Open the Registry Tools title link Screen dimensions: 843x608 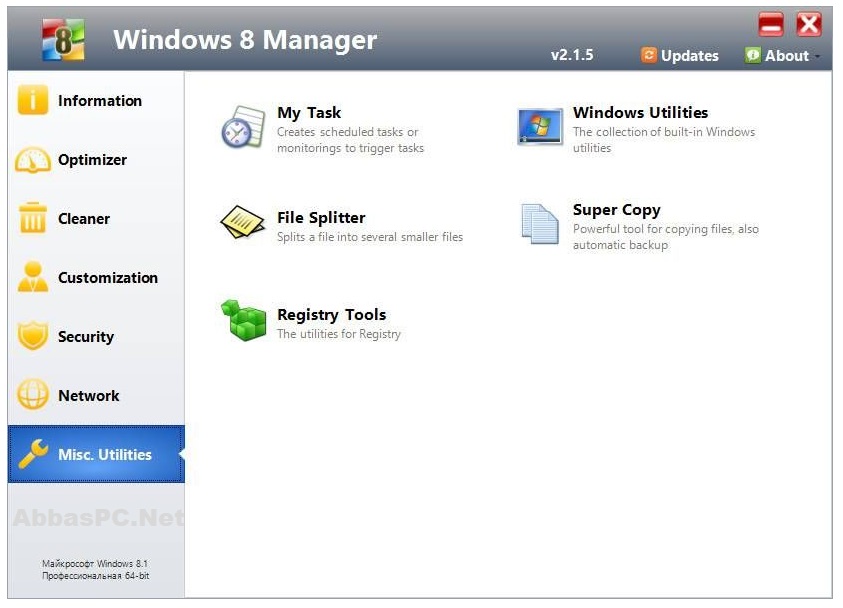coord(332,315)
